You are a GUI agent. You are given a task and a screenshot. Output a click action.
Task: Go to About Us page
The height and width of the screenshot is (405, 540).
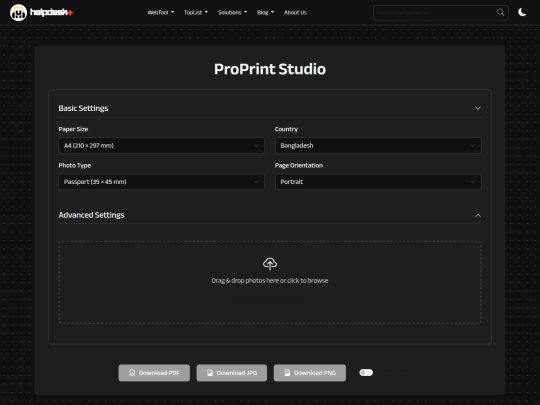coord(295,12)
